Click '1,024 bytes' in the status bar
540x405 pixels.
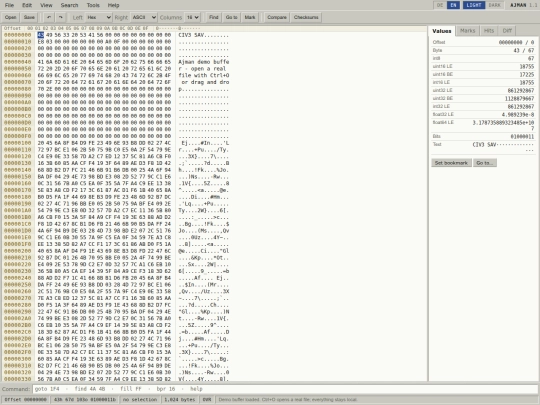pos(180,399)
